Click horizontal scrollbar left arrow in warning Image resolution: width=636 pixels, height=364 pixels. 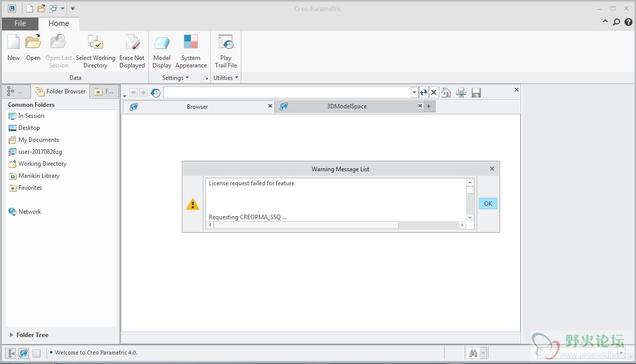click(x=210, y=225)
